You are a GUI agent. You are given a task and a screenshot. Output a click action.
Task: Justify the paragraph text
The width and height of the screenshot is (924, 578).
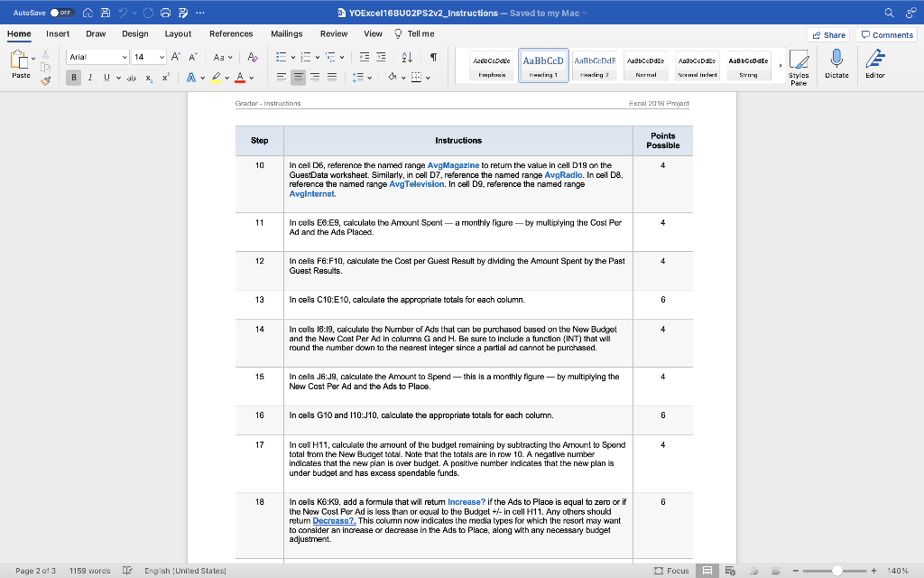click(x=332, y=78)
